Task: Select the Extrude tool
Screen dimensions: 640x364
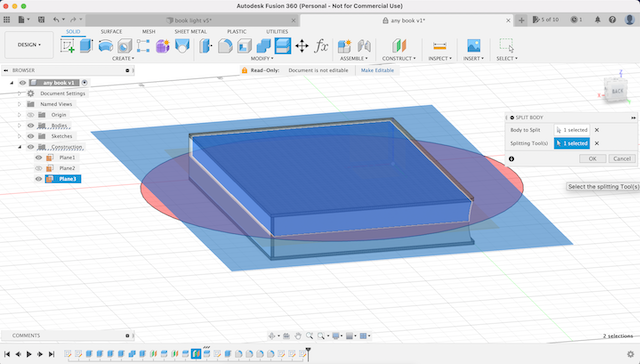Action: tap(87, 46)
